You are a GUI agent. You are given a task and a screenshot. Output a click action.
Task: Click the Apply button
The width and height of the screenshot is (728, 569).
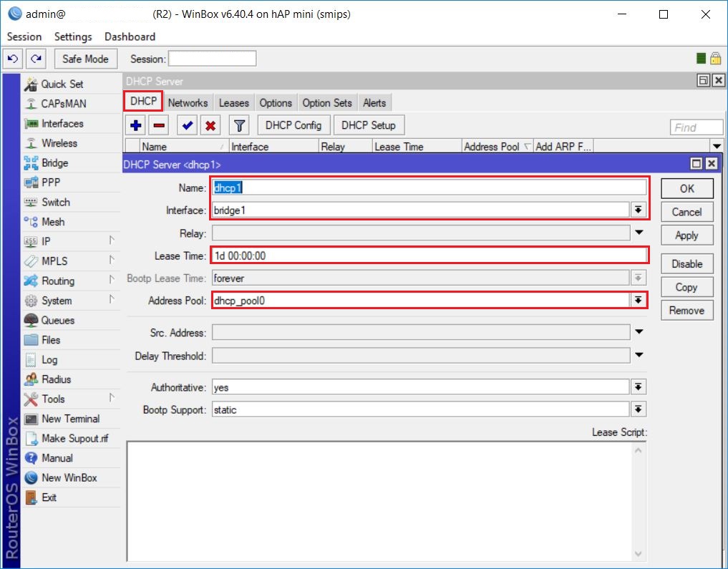click(x=687, y=235)
